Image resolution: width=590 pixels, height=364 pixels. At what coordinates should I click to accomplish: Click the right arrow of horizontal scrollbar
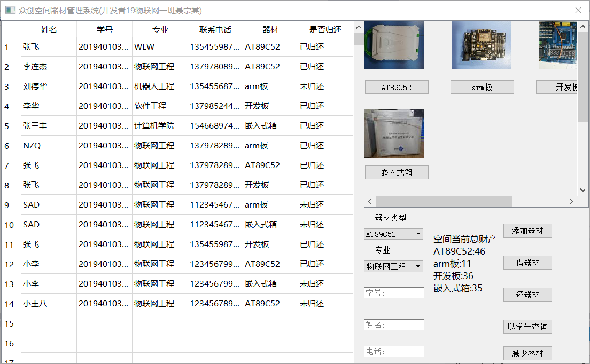click(572, 201)
